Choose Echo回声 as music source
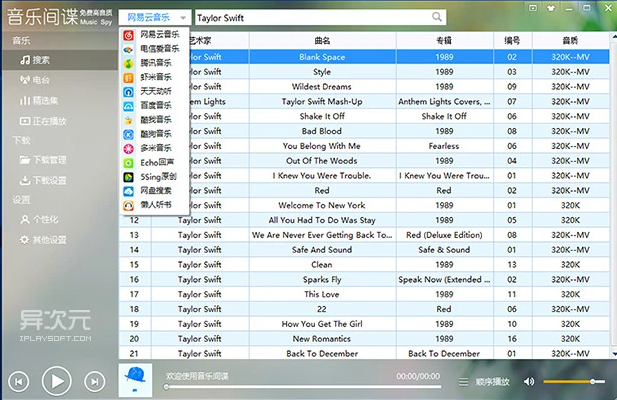 click(x=154, y=163)
